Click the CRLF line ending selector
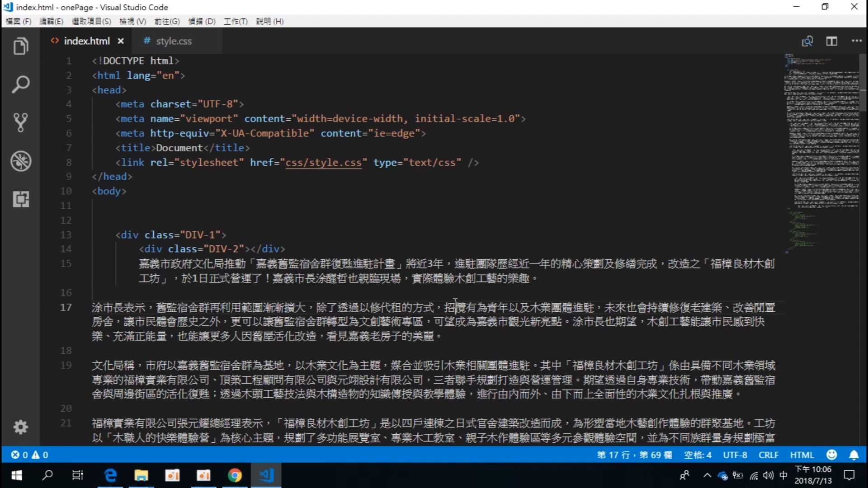 coord(768,455)
